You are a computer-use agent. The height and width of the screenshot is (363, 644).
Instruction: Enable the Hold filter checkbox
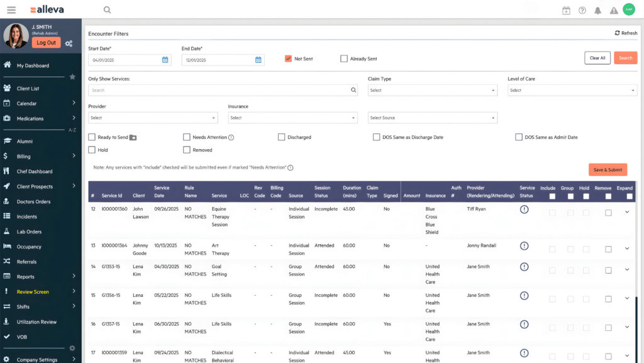pyautogui.click(x=91, y=150)
